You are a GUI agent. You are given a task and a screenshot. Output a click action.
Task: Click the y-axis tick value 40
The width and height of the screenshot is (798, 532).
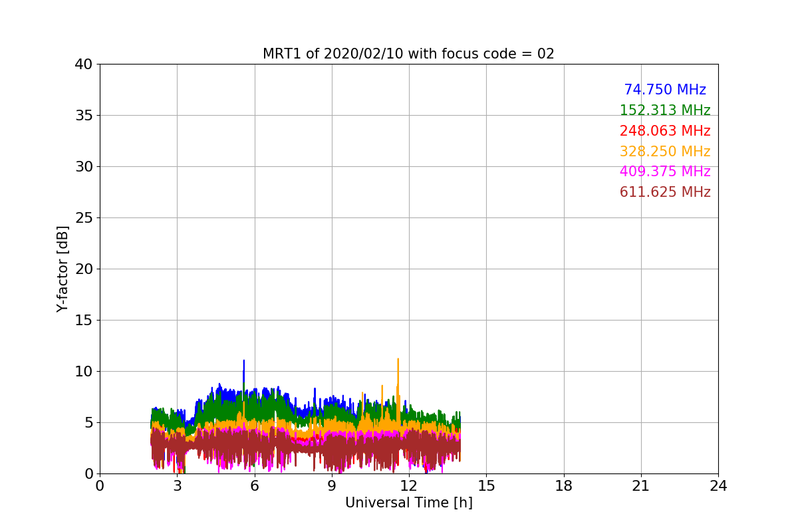coord(84,65)
